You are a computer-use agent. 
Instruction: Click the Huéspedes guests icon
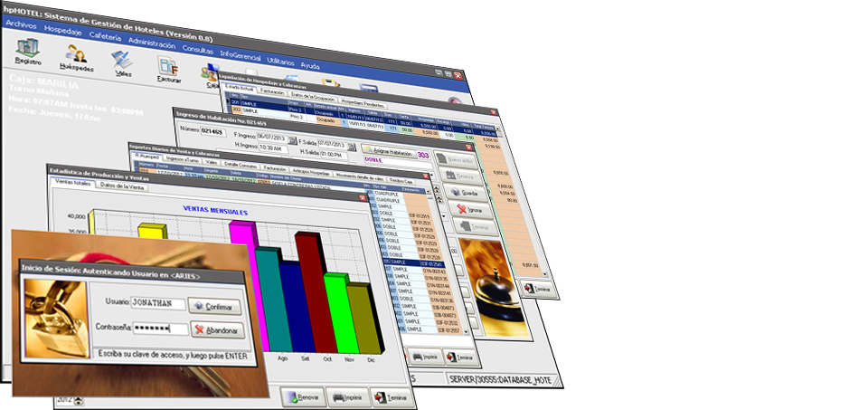(75, 59)
